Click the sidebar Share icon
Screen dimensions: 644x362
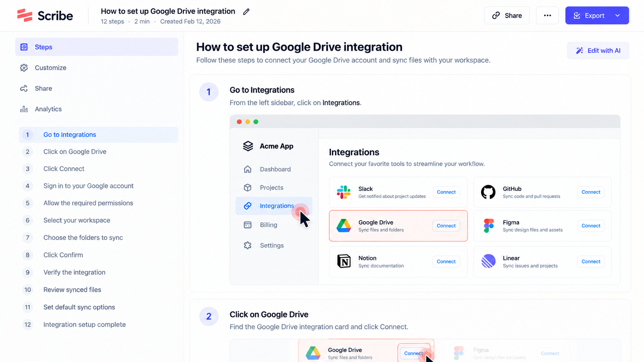coord(24,88)
